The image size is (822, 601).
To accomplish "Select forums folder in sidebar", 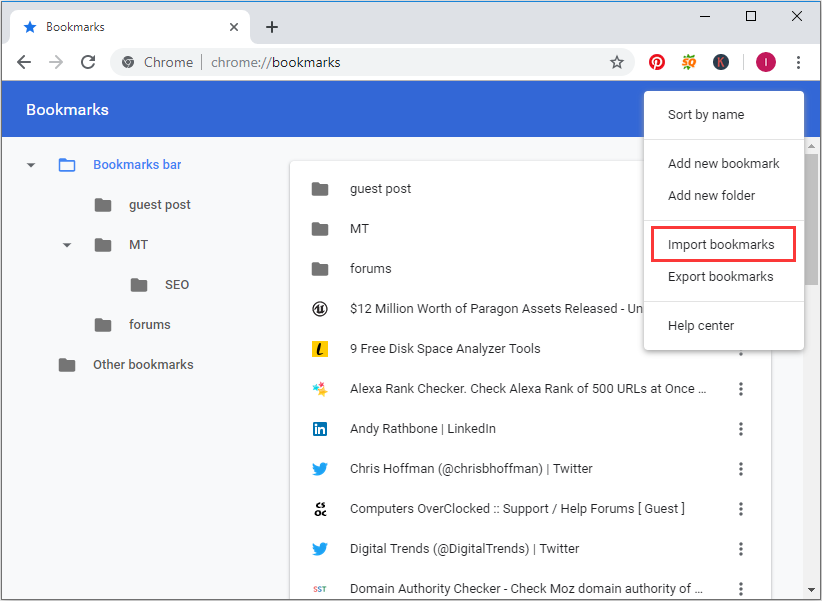I will click(149, 325).
